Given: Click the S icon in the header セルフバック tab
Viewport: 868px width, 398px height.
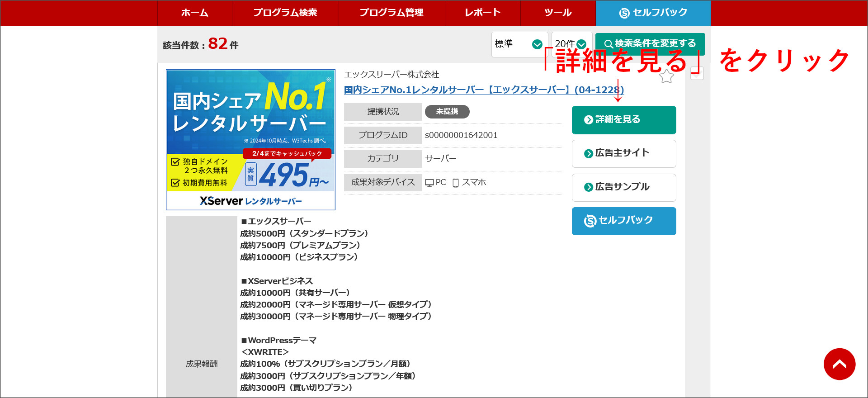Looking at the screenshot, I should (x=624, y=13).
